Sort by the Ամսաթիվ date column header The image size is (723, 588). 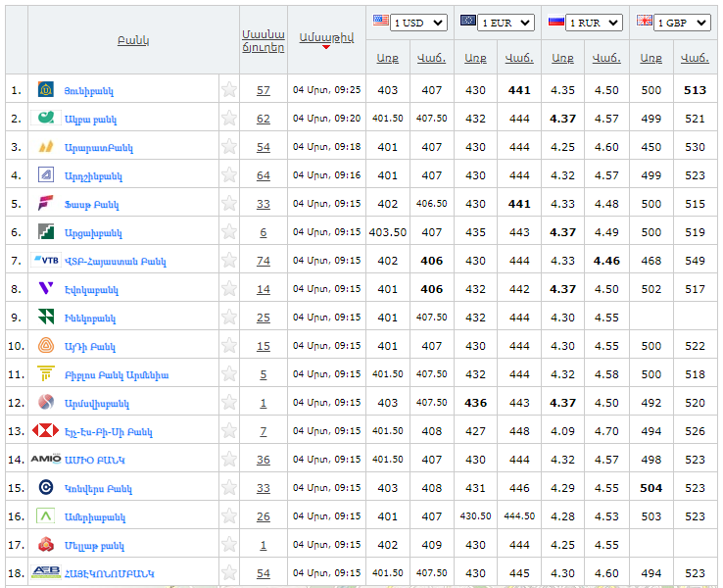[x=325, y=37]
